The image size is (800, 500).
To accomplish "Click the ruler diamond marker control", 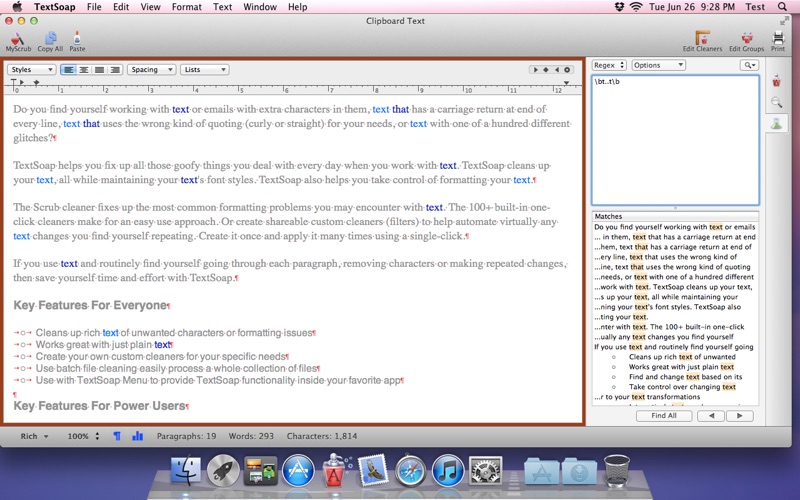I will (546, 70).
